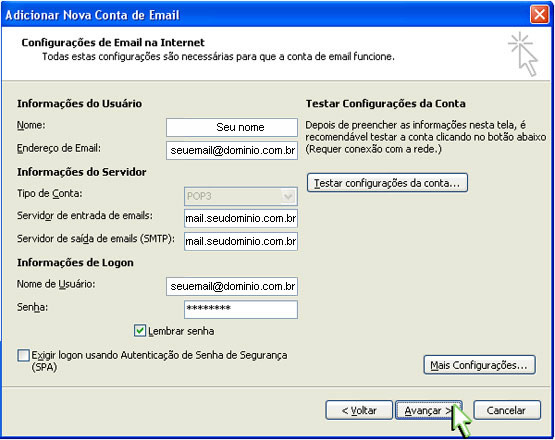
Task: Click the Senha password box
Action: (x=241, y=309)
